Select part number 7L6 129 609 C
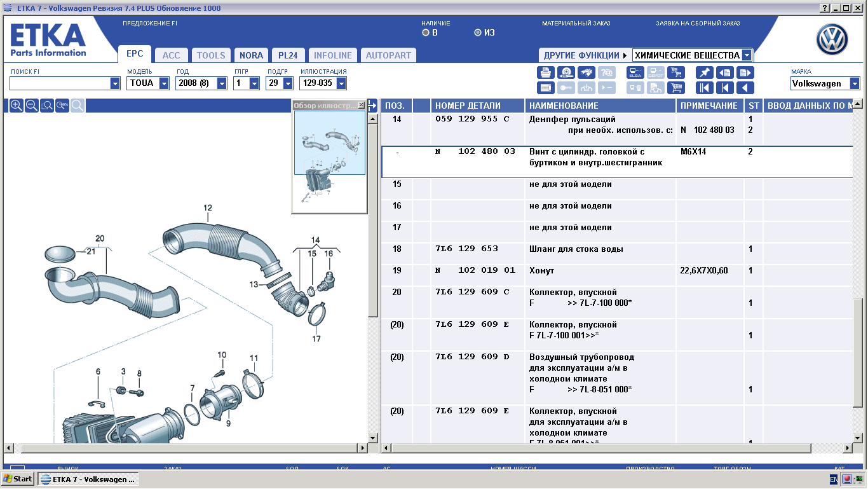Viewport: 868px width, 489px height. click(x=472, y=292)
